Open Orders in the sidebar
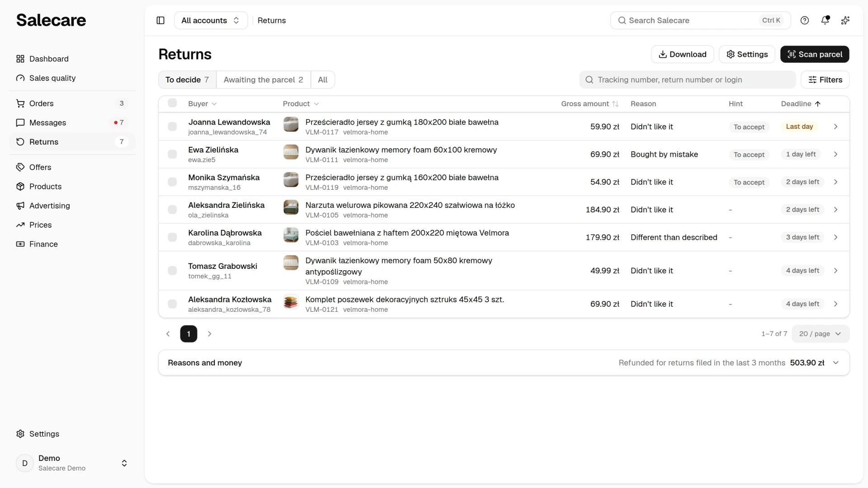This screenshot has height=488, width=868. point(72,103)
